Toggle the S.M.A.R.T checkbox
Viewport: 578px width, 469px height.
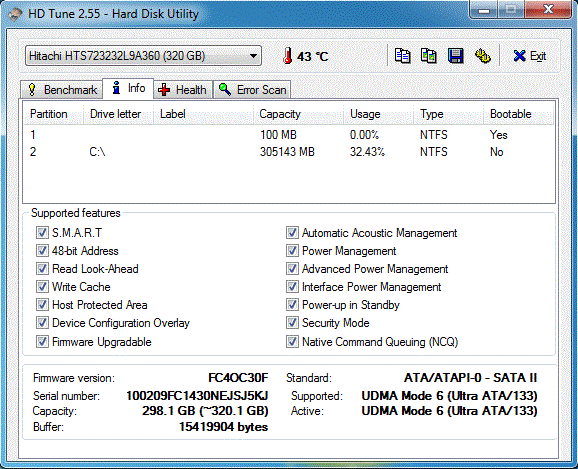click(42, 233)
